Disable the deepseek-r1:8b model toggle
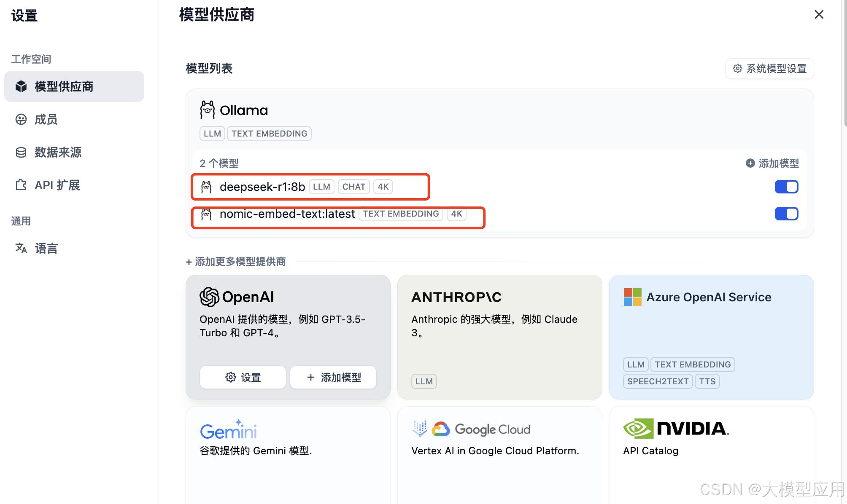The image size is (847, 504). (x=786, y=187)
